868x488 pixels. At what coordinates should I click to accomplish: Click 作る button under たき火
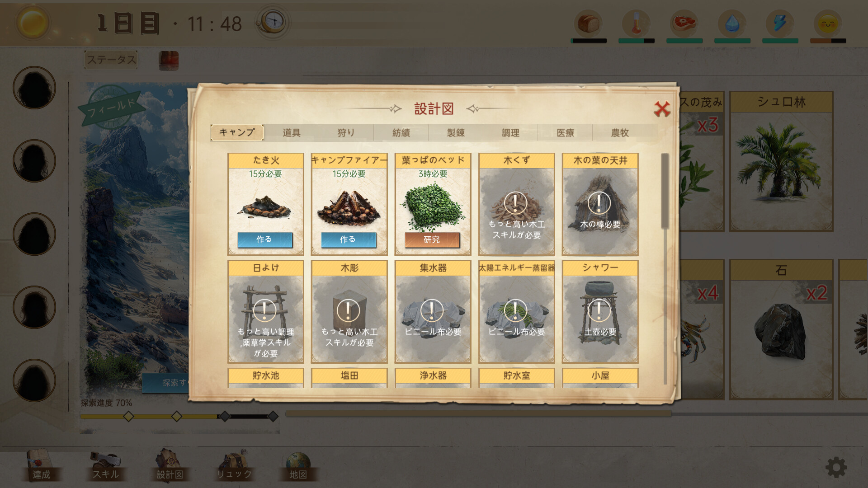[265, 239]
